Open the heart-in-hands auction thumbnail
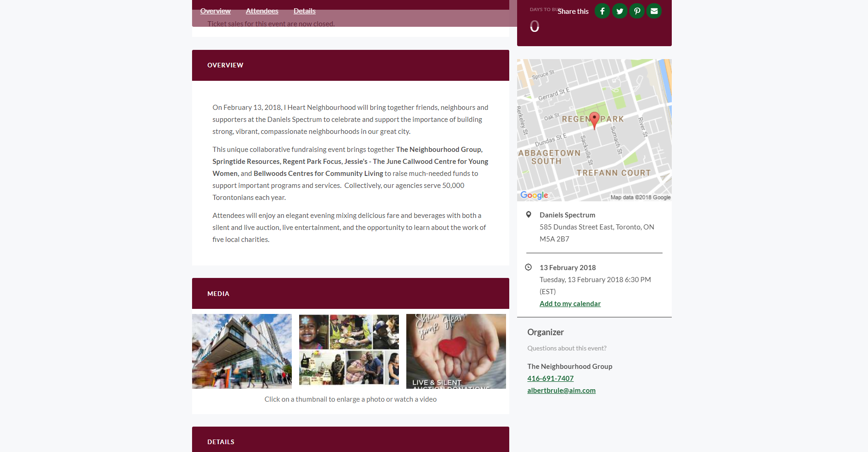The width and height of the screenshot is (868, 452). 456,351
